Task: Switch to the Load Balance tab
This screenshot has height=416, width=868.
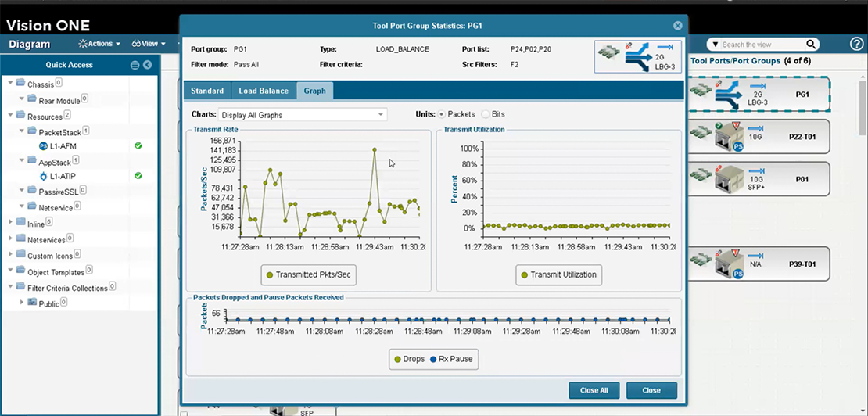Action: tap(263, 91)
